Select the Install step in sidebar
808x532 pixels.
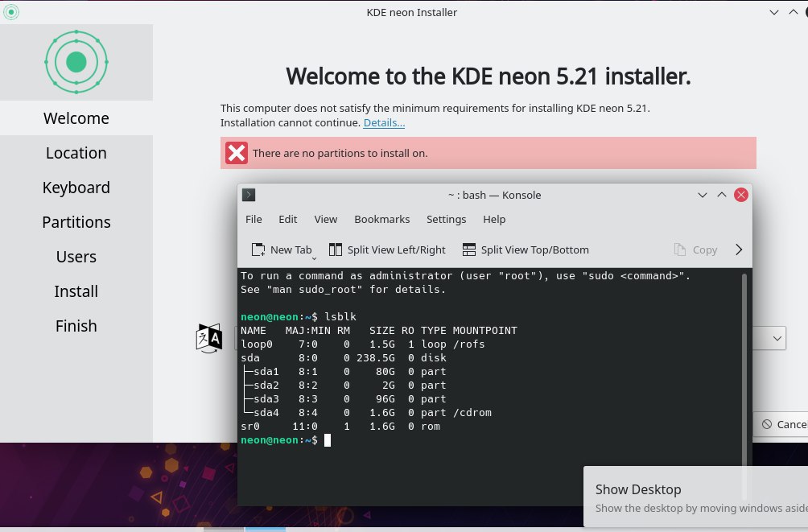tap(76, 291)
